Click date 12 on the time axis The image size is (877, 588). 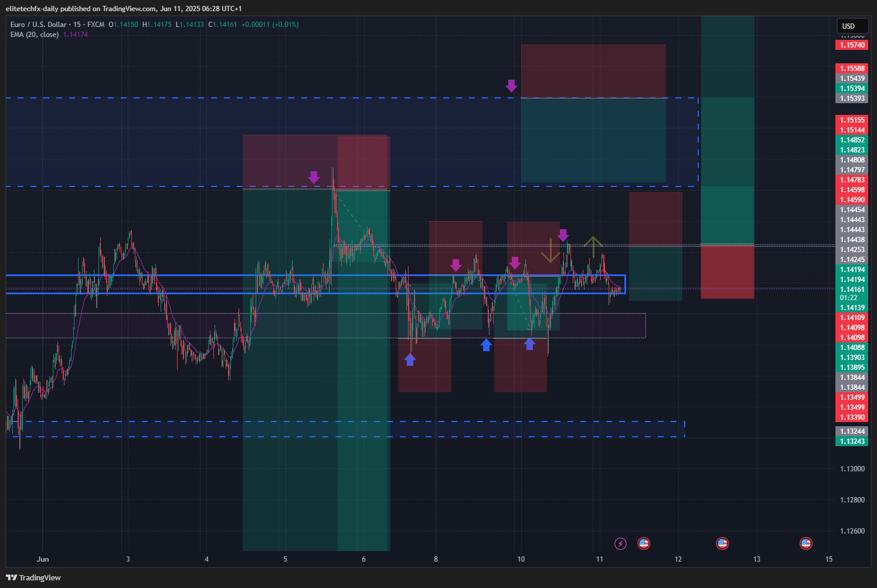click(x=678, y=559)
